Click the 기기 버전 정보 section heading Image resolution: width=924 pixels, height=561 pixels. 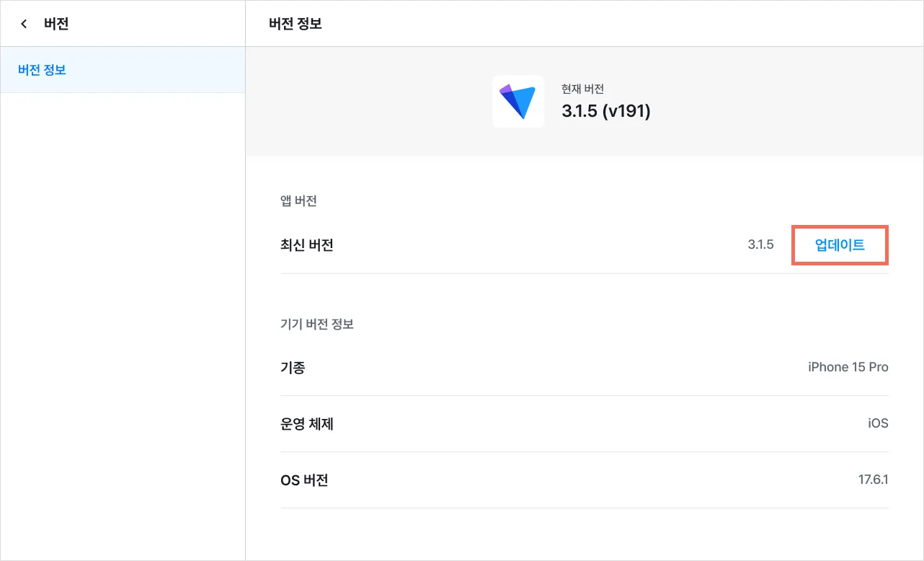pyautogui.click(x=316, y=324)
